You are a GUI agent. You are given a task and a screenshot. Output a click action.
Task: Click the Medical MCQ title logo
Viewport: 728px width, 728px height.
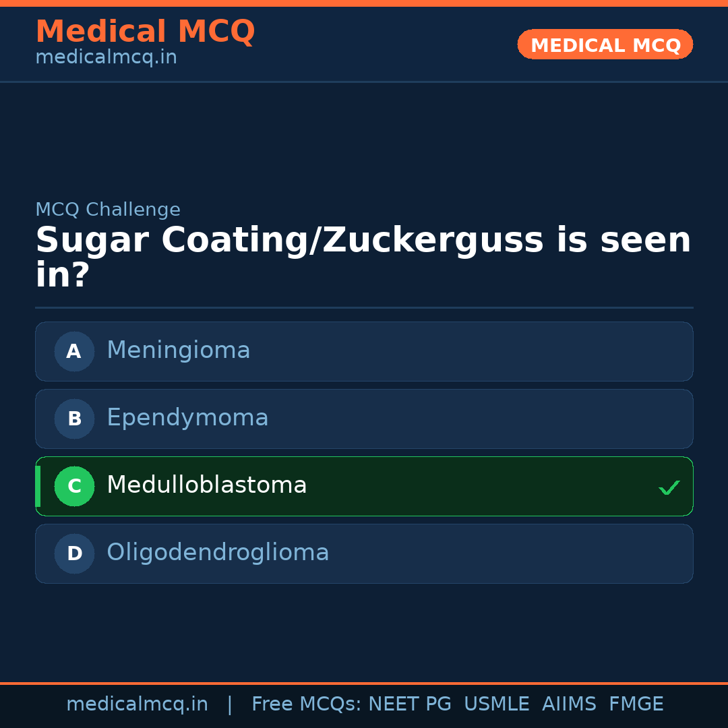(145, 32)
